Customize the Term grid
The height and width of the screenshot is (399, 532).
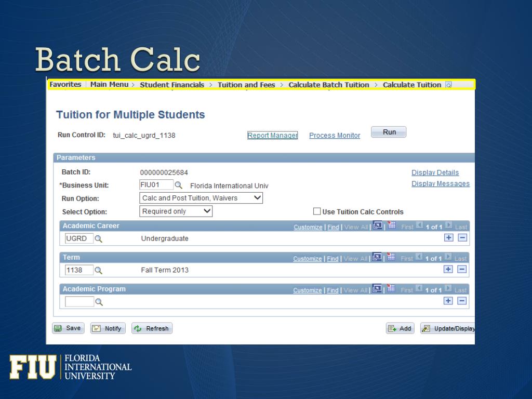click(x=308, y=259)
